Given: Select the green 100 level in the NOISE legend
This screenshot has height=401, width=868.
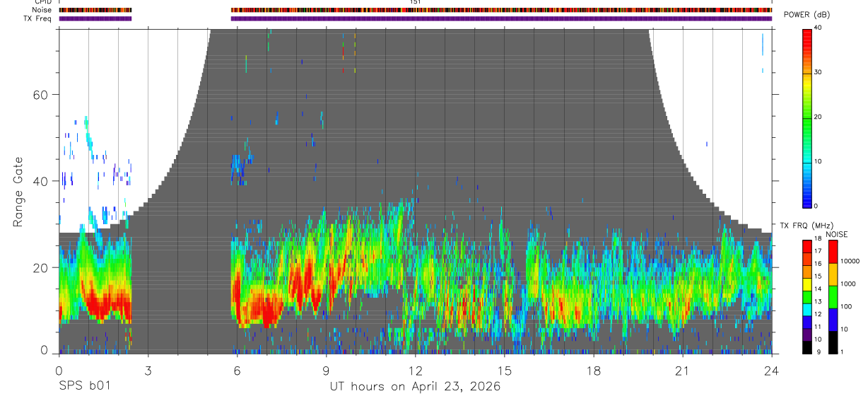Looking at the screenshot, I should (x=832, y=296).
